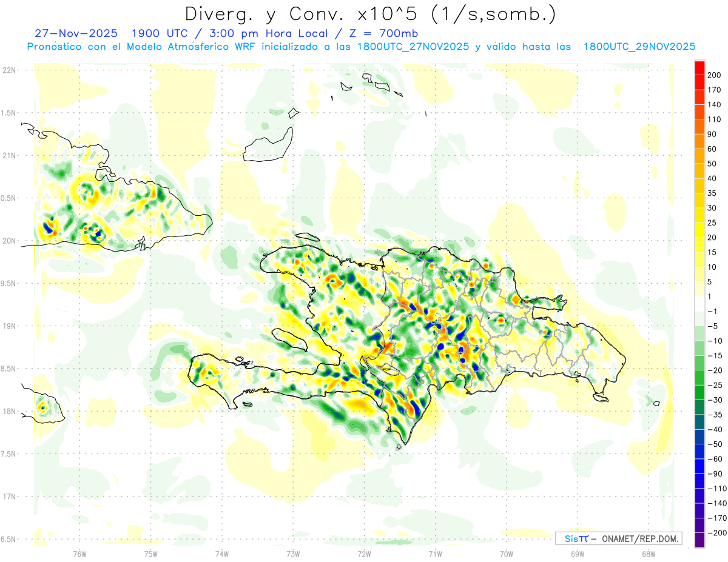
Task: Click the "6.5N" latitude axis label
Action: pos(8,539)
